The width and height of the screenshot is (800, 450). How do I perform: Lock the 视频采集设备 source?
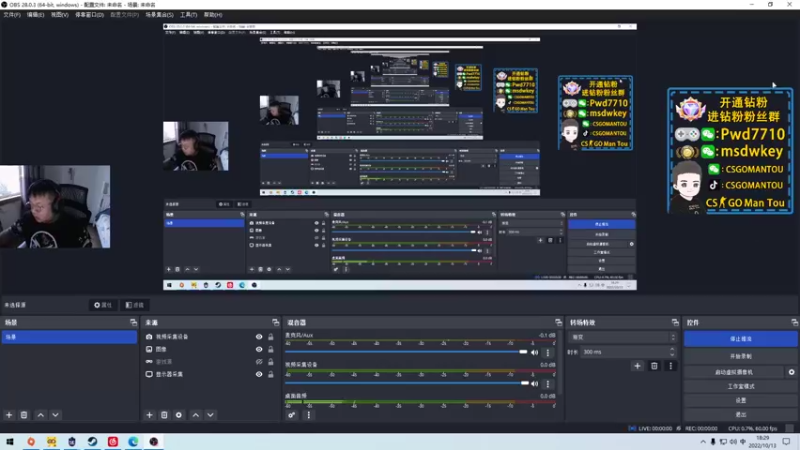[x=271, y=337]
